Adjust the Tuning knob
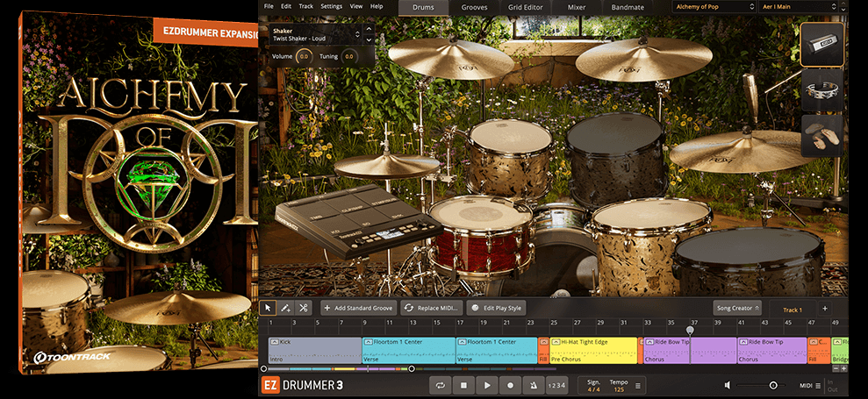The width and height of the screenshot is (868, 399). pyautogui.click(x=348, y=56)
